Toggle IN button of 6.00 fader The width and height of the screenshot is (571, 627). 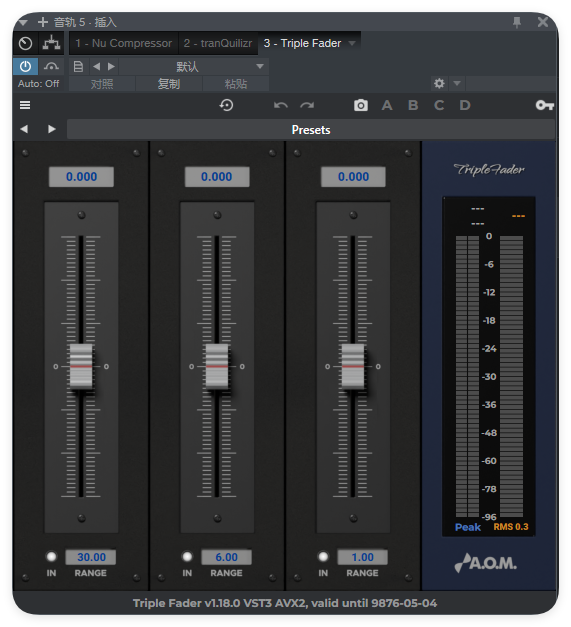187,556
